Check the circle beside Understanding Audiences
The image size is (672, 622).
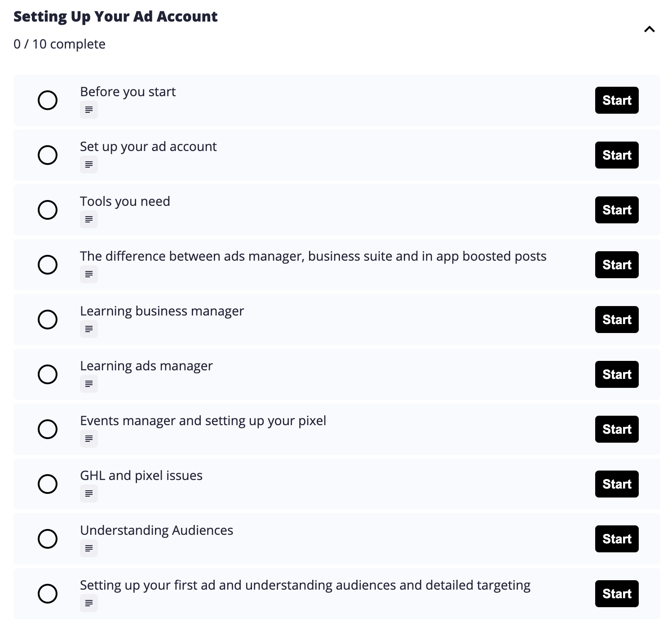48,539
